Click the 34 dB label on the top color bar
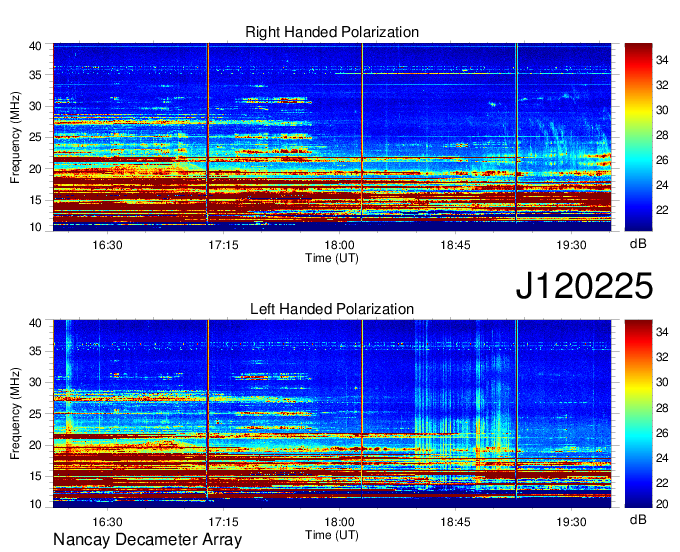 [x=662, y=60]
